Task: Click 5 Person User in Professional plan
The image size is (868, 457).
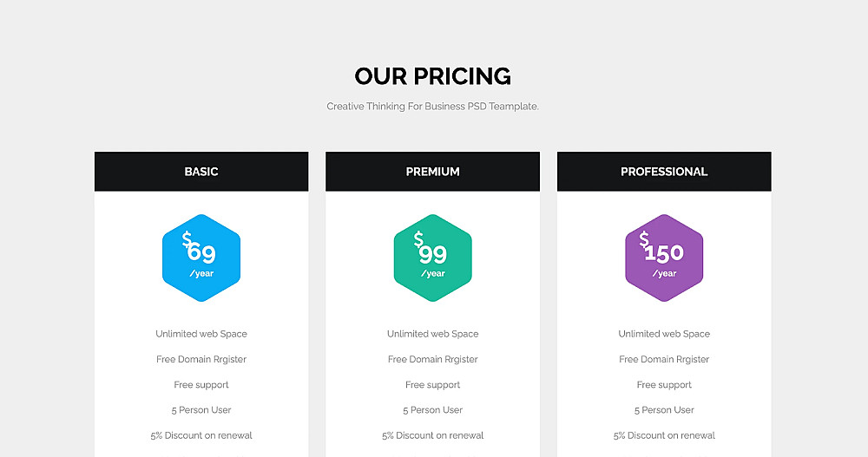Action: (664, 410)
